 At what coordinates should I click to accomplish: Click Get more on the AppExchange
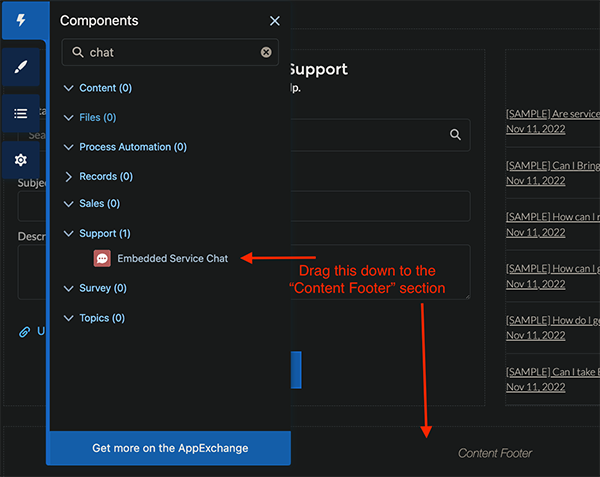pos(170,448)
